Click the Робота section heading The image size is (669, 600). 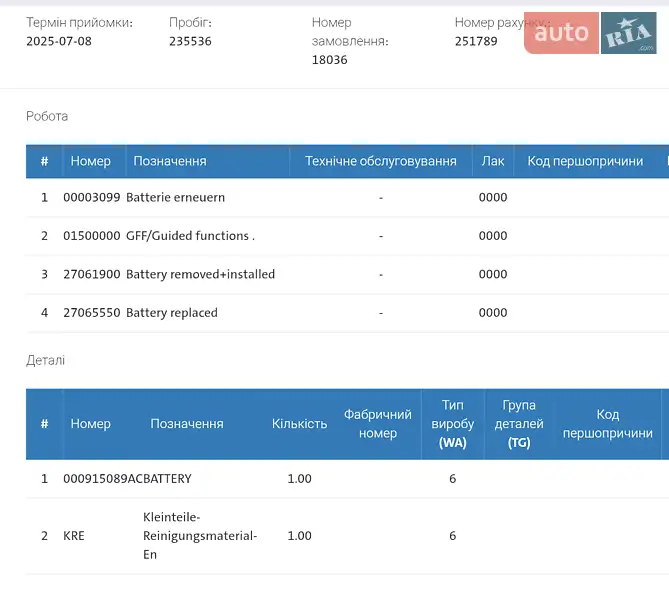pyautogui.click(x=47, y=116)
